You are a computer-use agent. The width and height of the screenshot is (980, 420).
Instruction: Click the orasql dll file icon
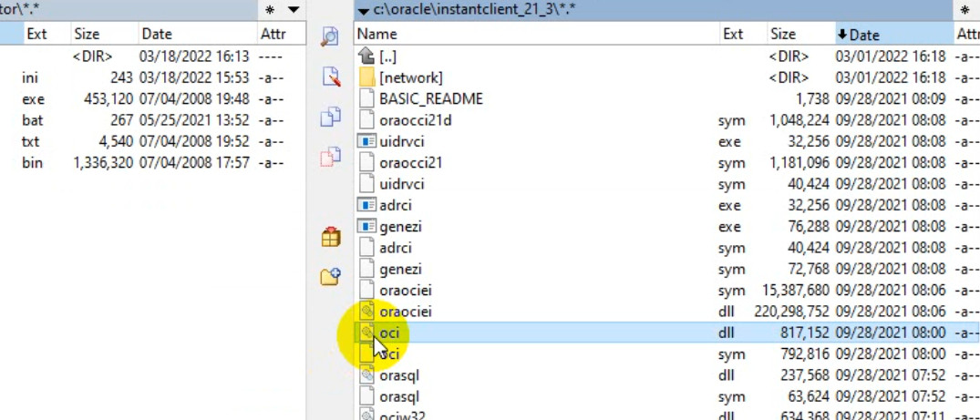tap(366, 375)
